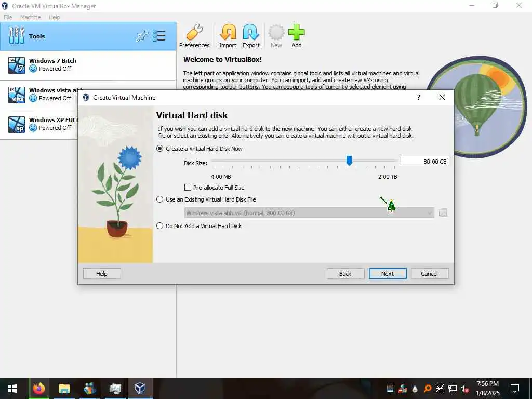Click the dialog Help button
Image resolution: width=532 pixels, height=399 pixels.
(x=102, y=274)
